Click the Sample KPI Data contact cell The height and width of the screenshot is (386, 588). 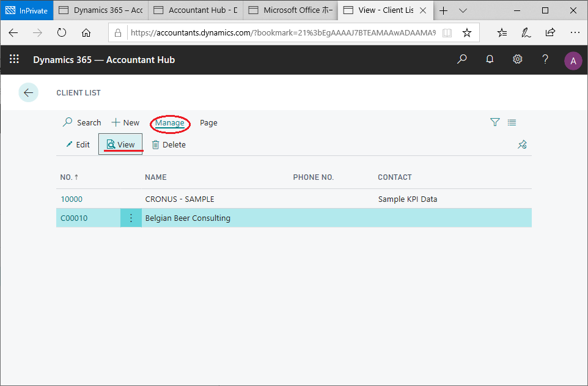408,199
